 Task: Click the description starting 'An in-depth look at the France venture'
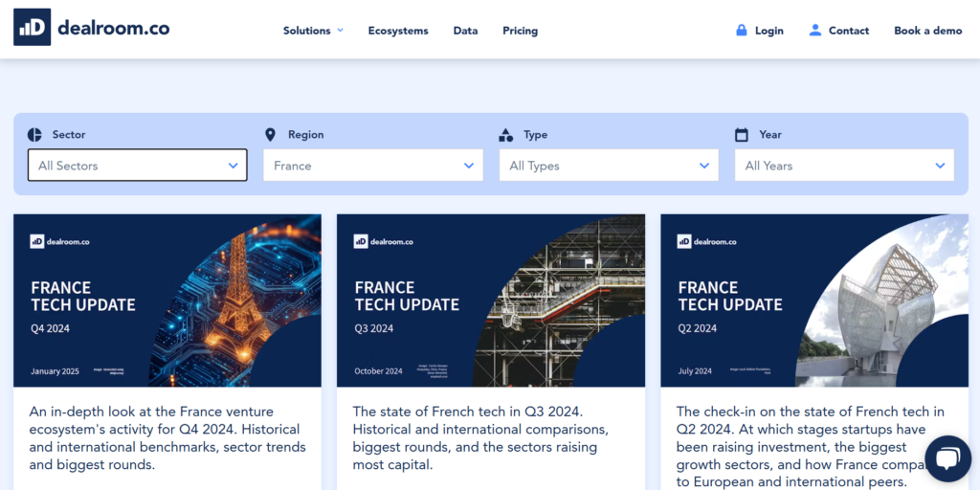point(167,438)
